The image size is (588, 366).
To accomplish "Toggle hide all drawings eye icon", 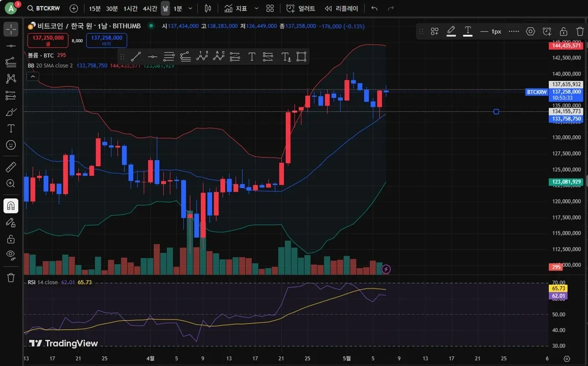I will 11,256.
